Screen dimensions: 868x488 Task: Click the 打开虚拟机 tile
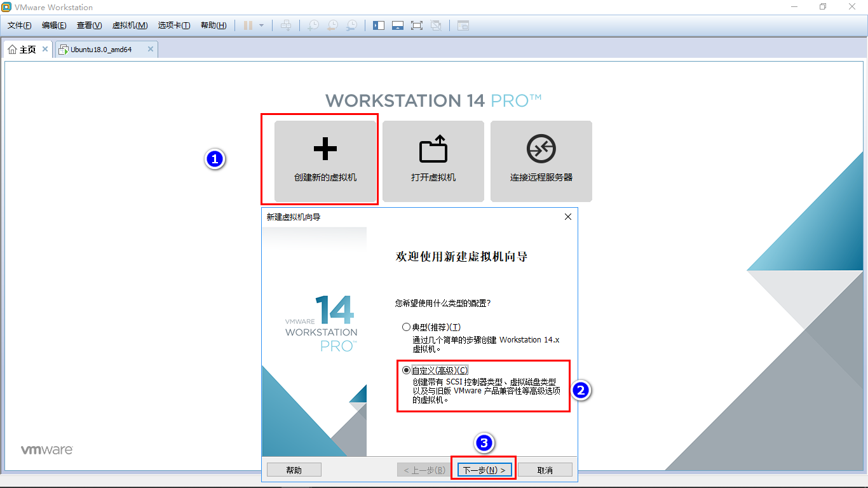coord(433,161)
